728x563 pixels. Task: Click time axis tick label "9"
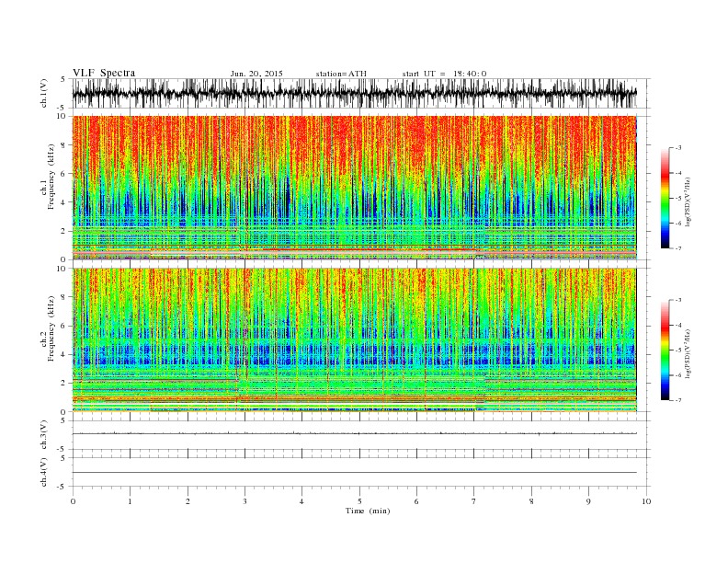[588, 501]
